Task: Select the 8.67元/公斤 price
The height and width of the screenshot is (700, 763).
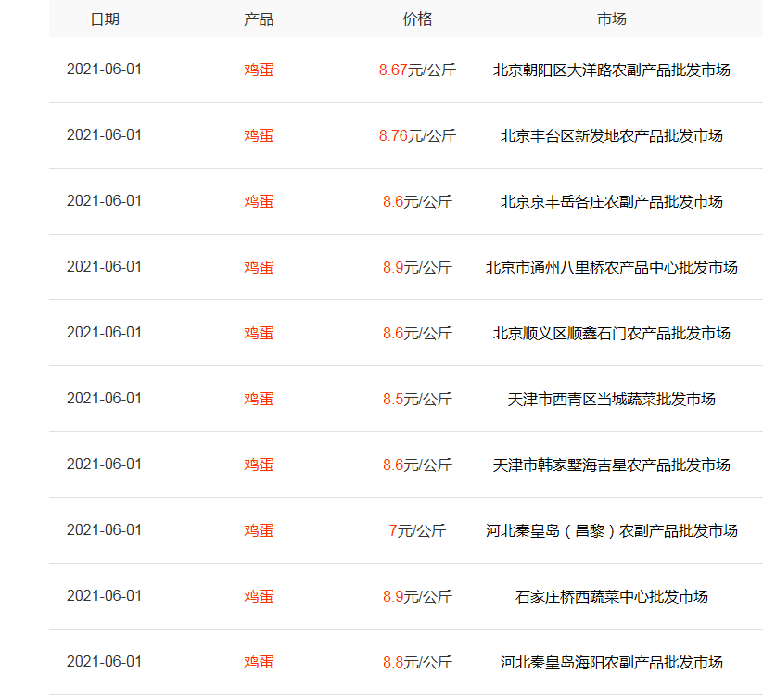Action: point(417,70)
